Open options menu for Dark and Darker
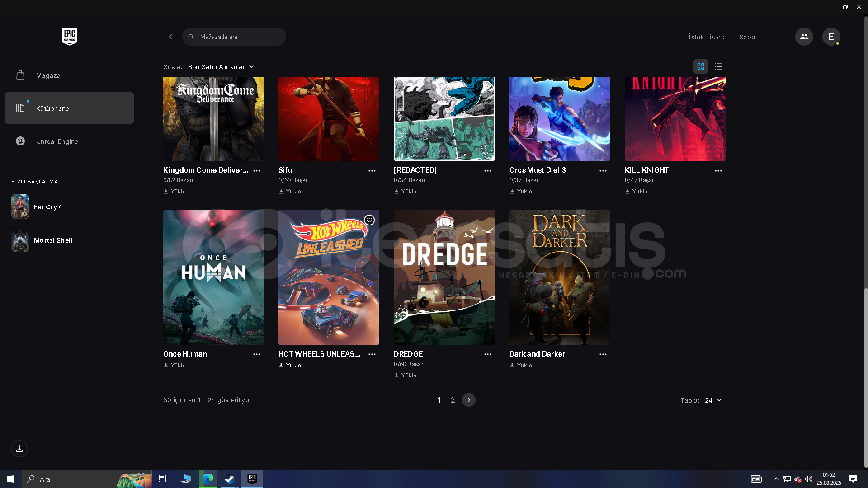The width and height of the screenshot is (868, 488). 603,354
